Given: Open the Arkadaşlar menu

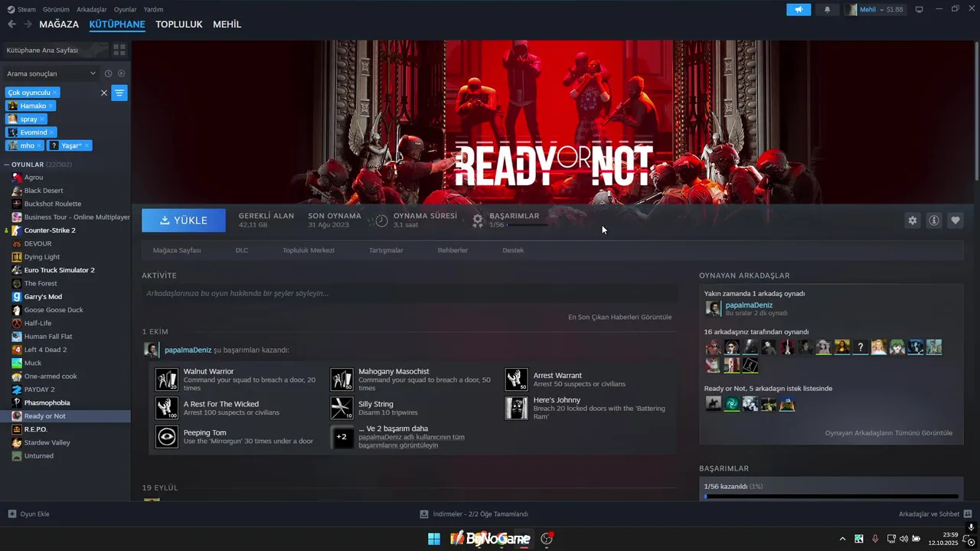Looking at the screenshot, I should pyautogui.click(x=92, y=9).
